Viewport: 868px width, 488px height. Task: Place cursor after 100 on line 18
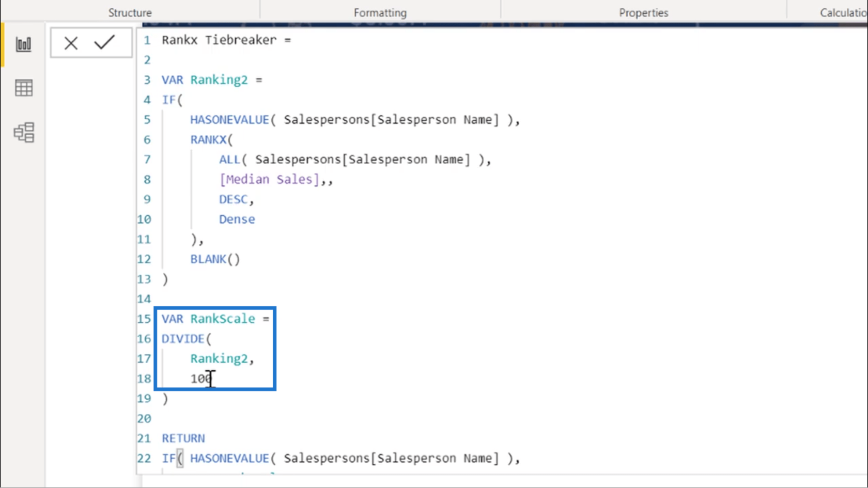212,379
